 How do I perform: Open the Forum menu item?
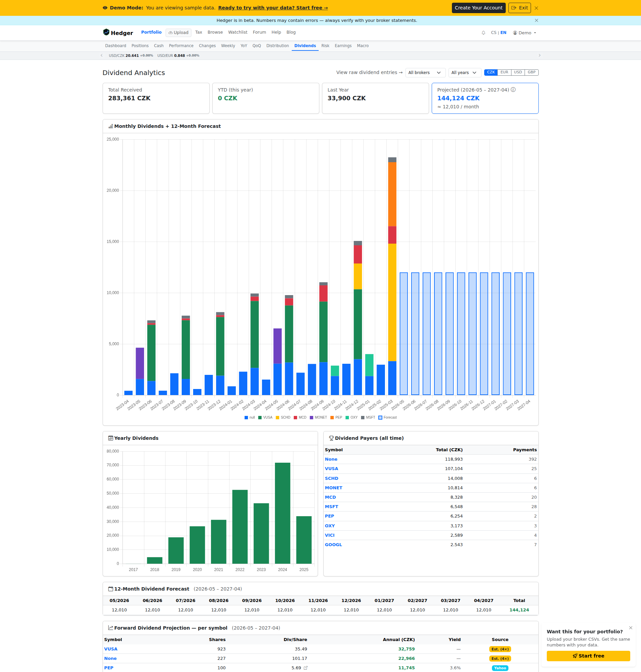[x=259, y=32]
